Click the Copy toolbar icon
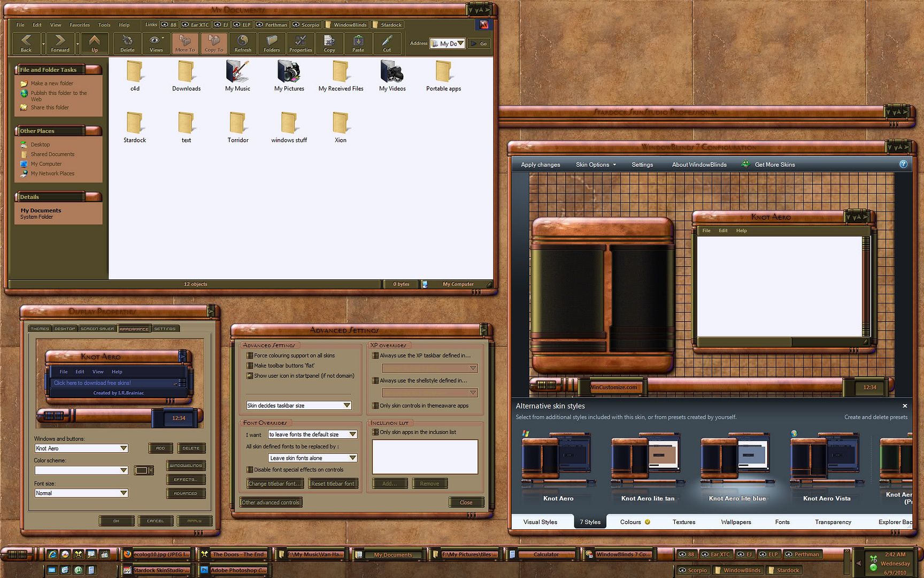924x578 pixels. point(329,43)
